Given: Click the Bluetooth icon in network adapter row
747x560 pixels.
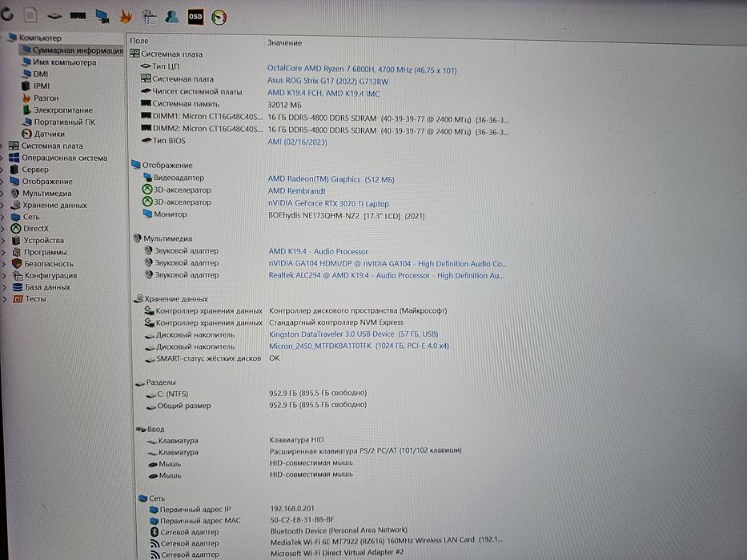Looking at the screenshot, I should point(155,531).
